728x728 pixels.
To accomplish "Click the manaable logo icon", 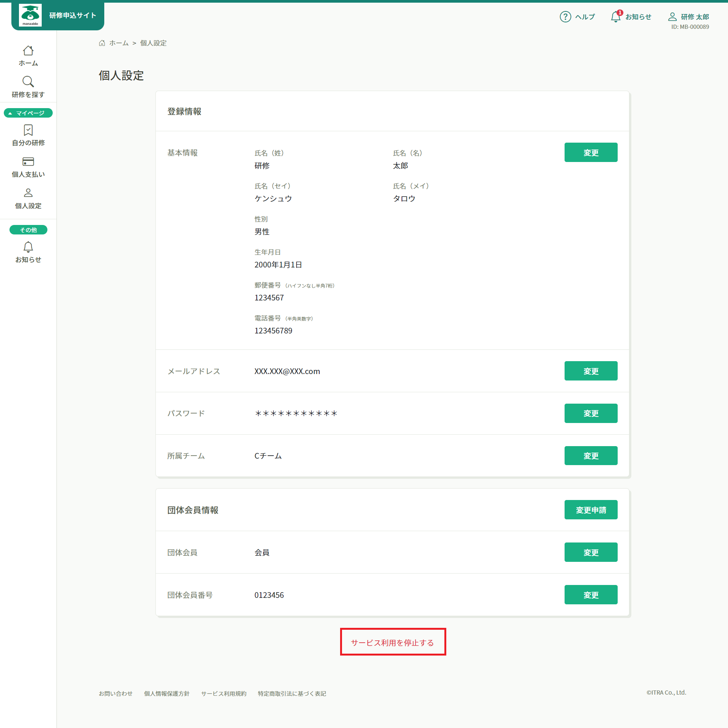I will 30,16.
